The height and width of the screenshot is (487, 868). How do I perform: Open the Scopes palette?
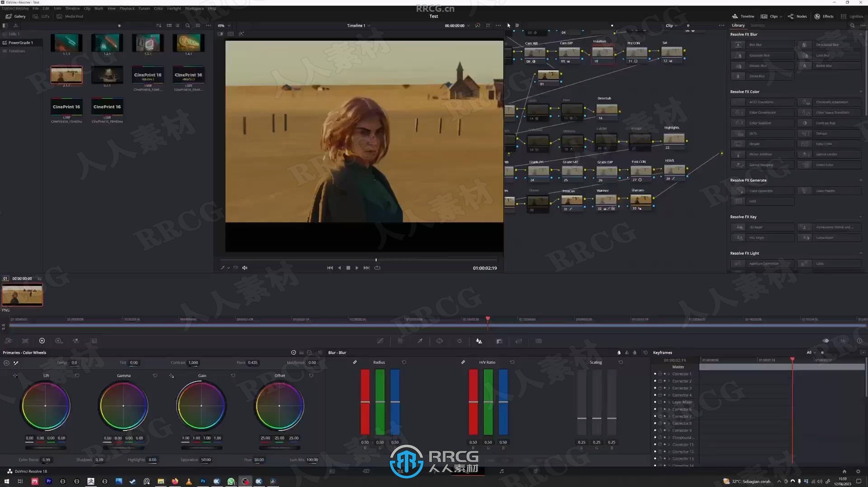[x=843, y=341]
